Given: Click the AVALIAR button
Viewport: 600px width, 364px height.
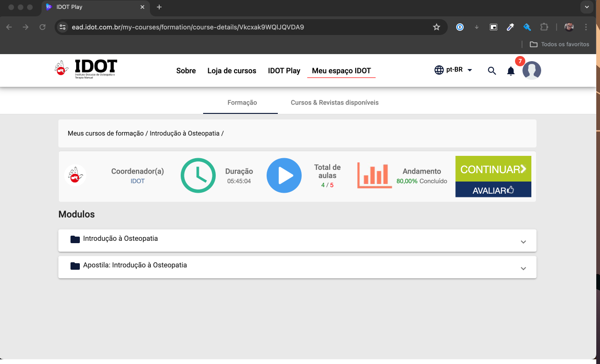Looking at the screenshot, I should [493, 190].
